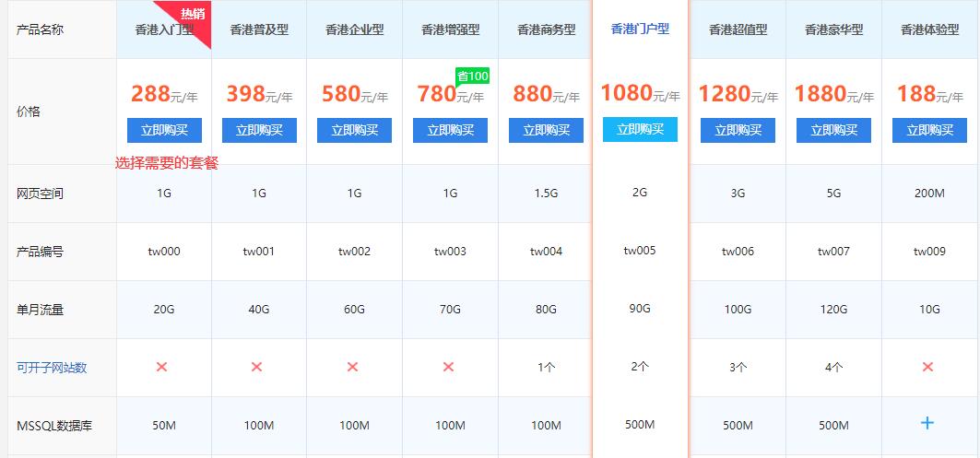Buy the 880元 香港商务型 plan
This screenshot has width=980, height=458.
(x=547, y=130)
